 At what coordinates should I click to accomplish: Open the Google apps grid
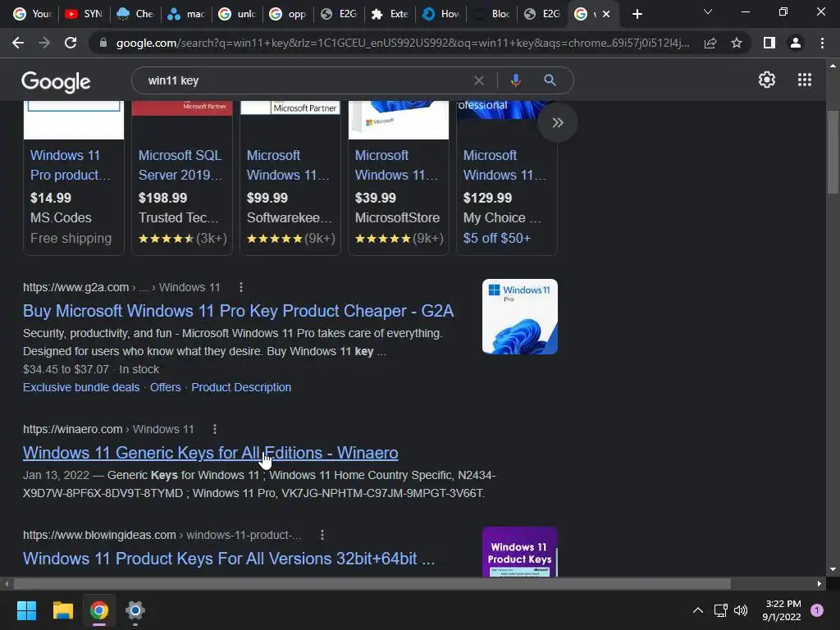(804, 80)
